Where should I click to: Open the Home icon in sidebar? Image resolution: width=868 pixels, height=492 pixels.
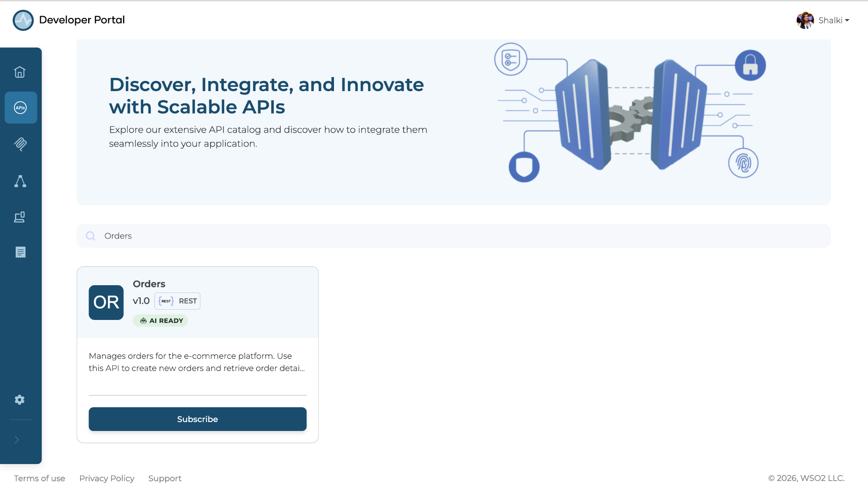pos(20,72)
